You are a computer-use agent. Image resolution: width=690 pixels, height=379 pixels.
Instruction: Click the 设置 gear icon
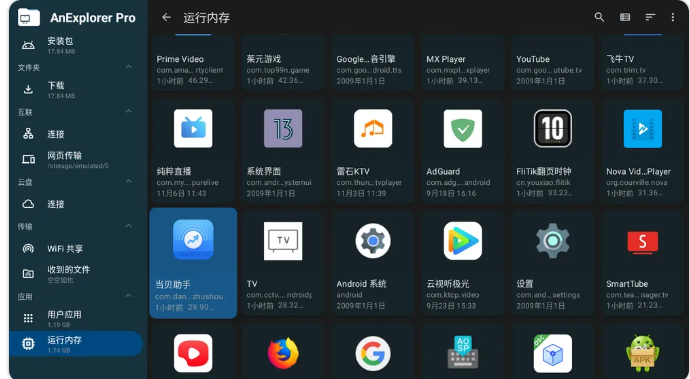553,241
